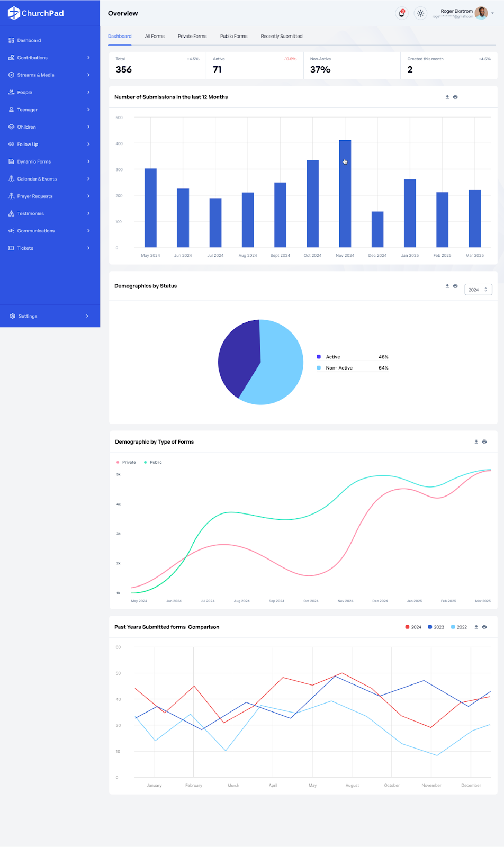Toggle the 2024 series in comparison legend
504x847 pixels.
413,627
